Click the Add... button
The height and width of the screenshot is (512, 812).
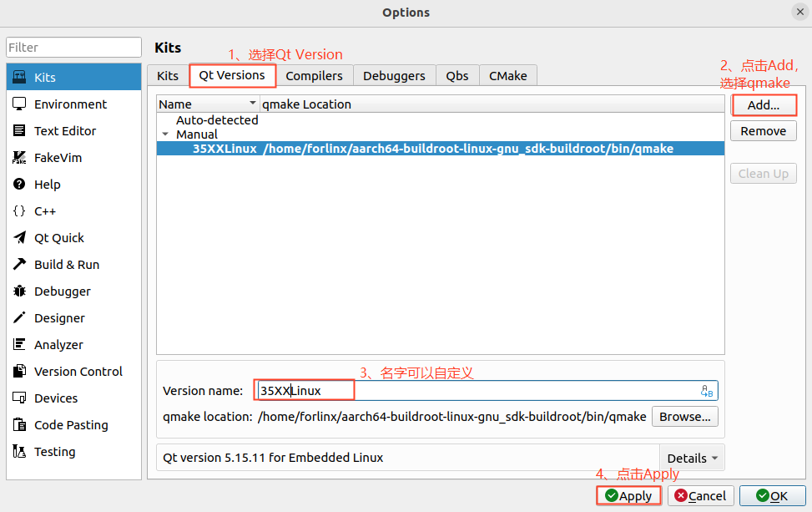pyautogui.click(x=763, y=105)
